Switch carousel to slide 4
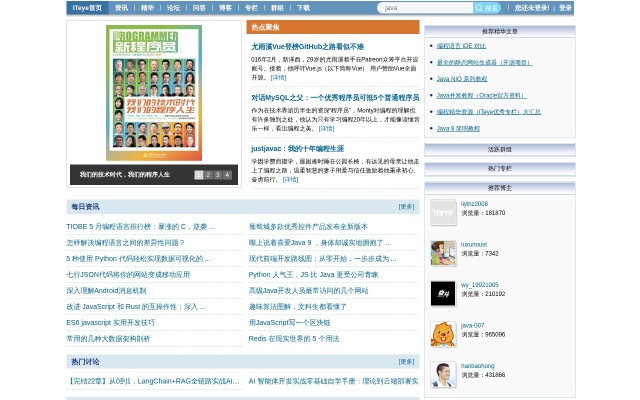Viewport: 640px width, 400px height. point(229,175)
